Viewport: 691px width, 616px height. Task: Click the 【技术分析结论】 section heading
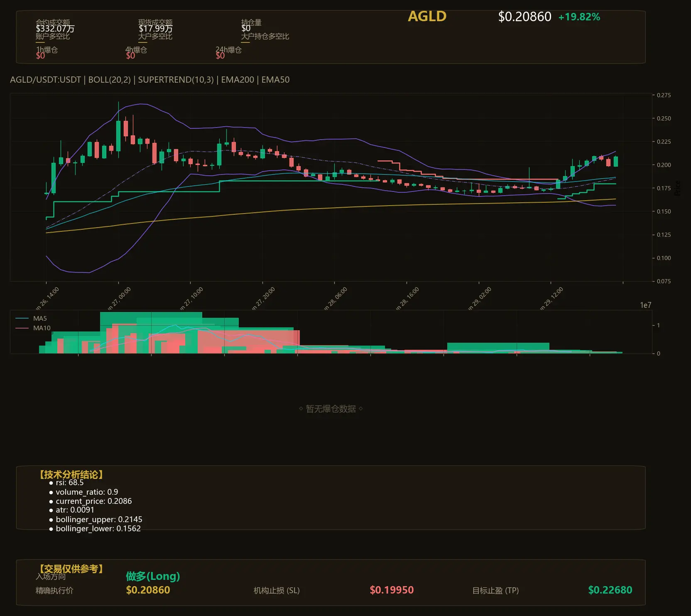click(x=71, y=475)
